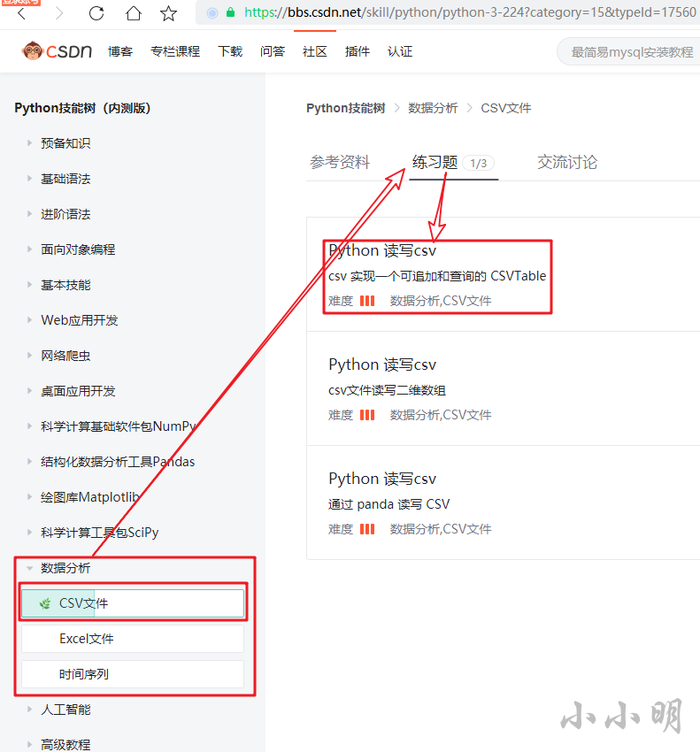
Task: Open the 认证 navigation item
Action: pyautogui.click(x=400, y=51)
